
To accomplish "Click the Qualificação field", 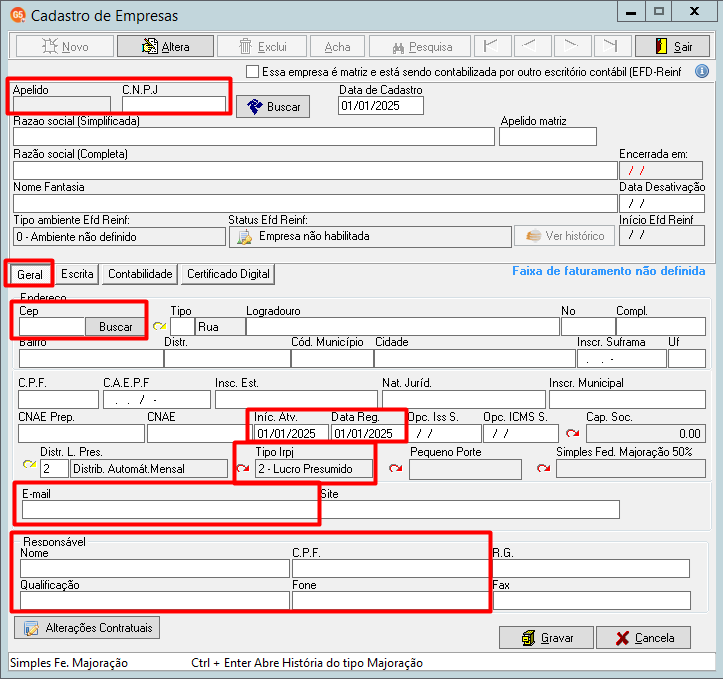I will pos(154,601).
